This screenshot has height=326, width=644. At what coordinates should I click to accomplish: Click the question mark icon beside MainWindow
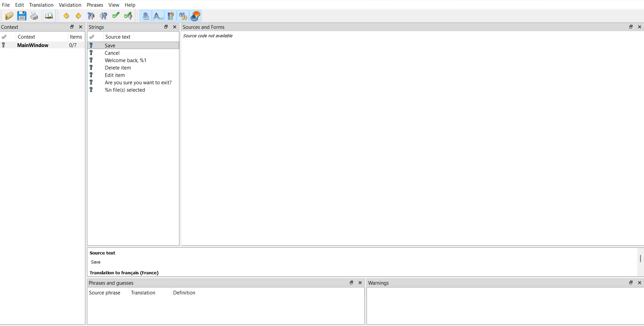click(x=4, y=45)
